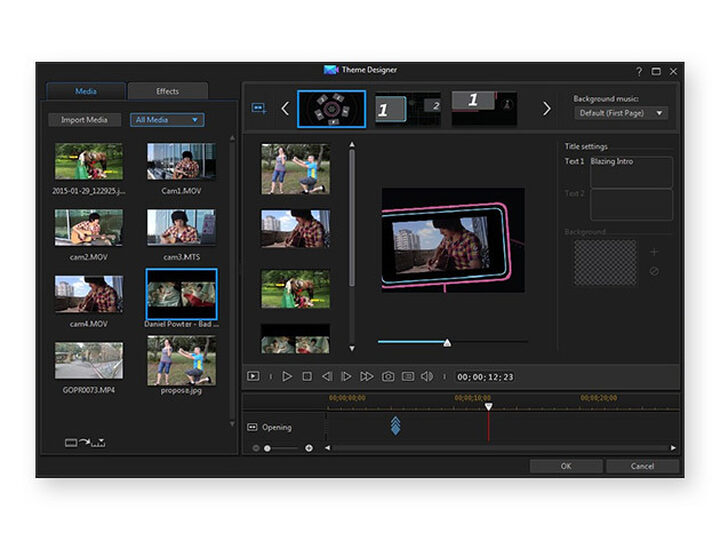Image resolution: width=720 pixels, height=541 pixels.
Task: Click the timeline zoom slider handle
Action: [267, 448]
